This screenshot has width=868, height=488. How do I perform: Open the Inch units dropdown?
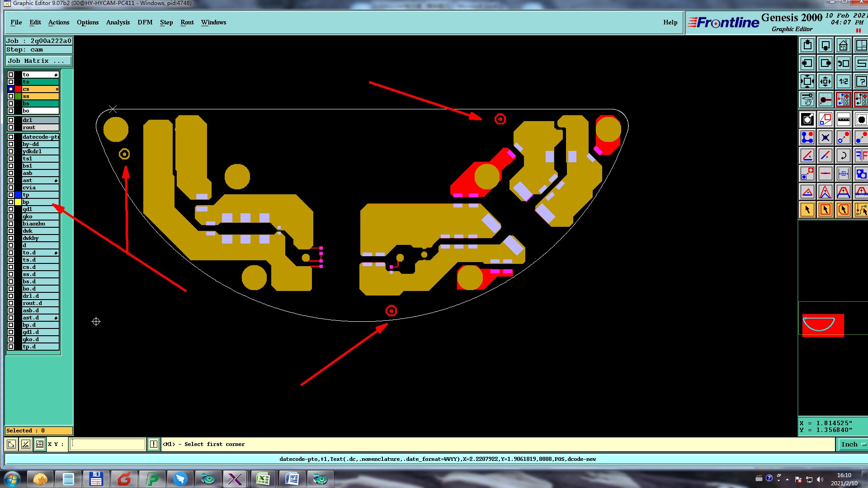pyautogui.click(x=853, y=444)
